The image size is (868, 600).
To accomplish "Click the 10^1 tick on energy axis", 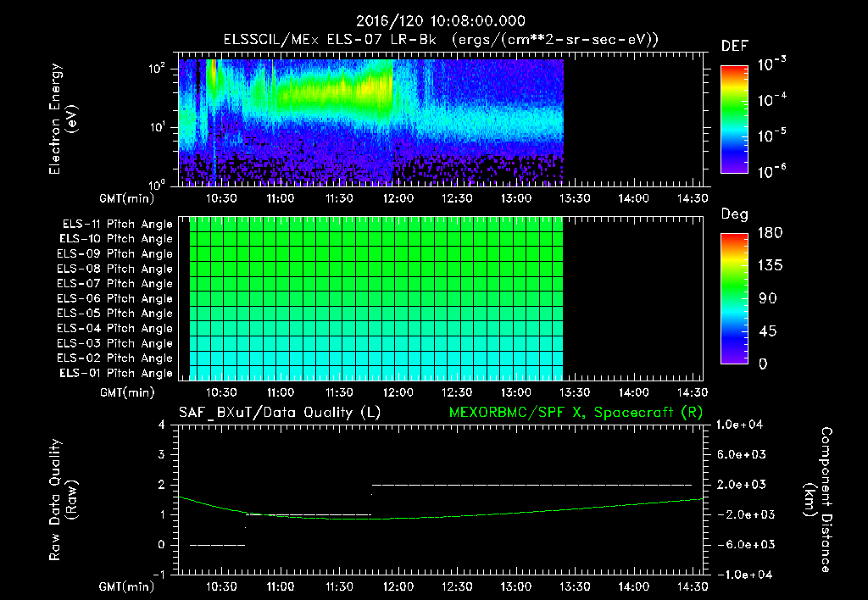I will coord(158,127).
